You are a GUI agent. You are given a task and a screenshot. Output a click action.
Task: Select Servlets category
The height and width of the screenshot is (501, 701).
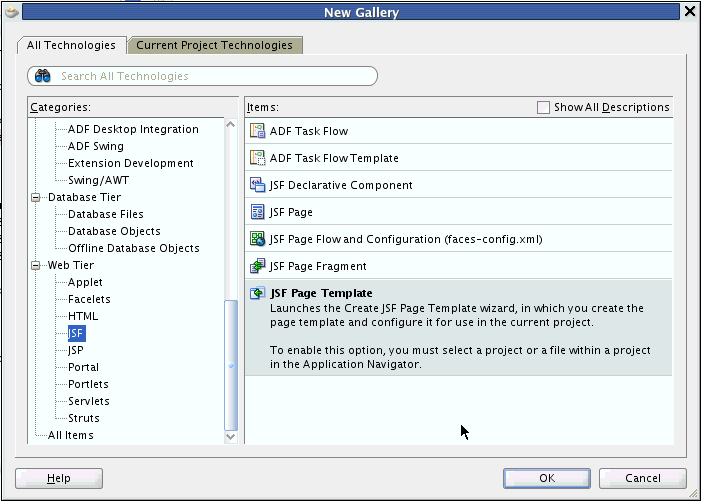click(x=89, y=401)
